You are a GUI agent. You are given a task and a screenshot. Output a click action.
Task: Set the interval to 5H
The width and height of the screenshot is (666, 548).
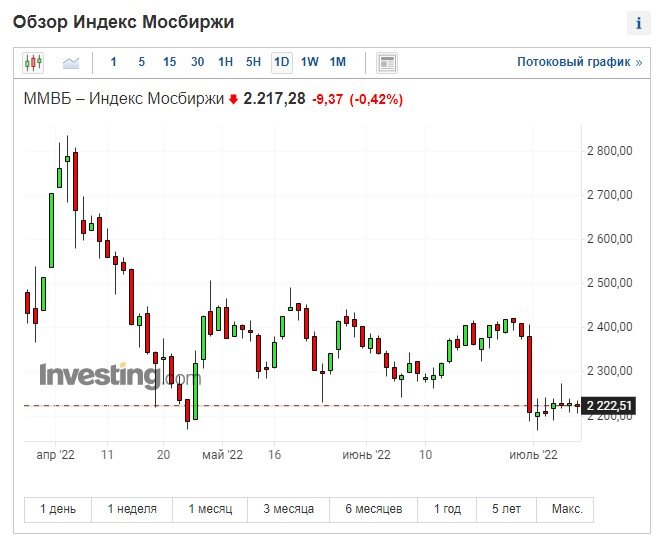[x=254, y=62]
